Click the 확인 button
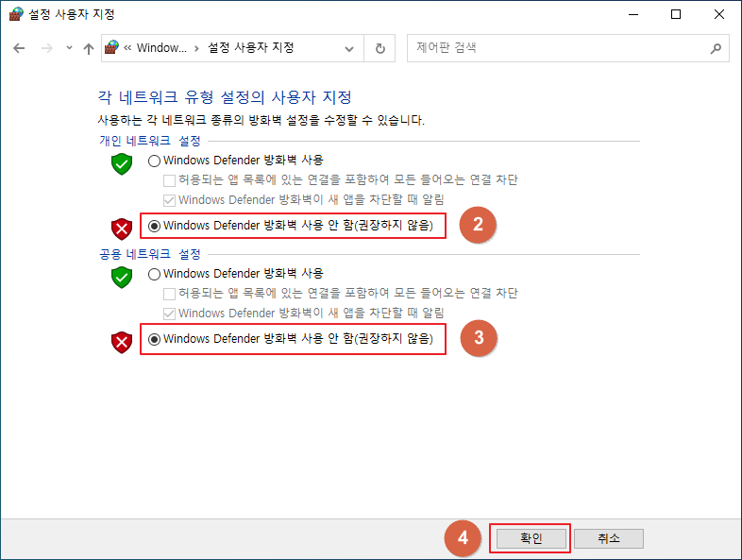 [531, 538]
